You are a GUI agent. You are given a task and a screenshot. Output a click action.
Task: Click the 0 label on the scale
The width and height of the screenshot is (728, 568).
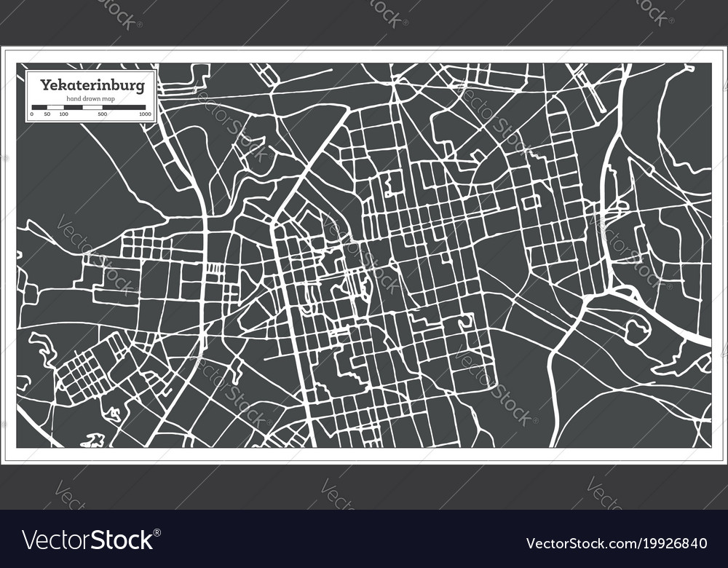pos(32,114)
